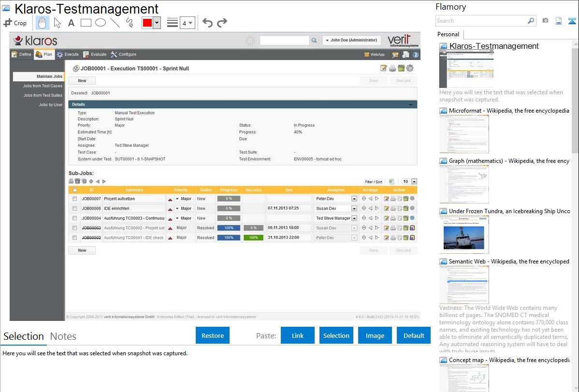Click the Flamory search field

[481, 21]
